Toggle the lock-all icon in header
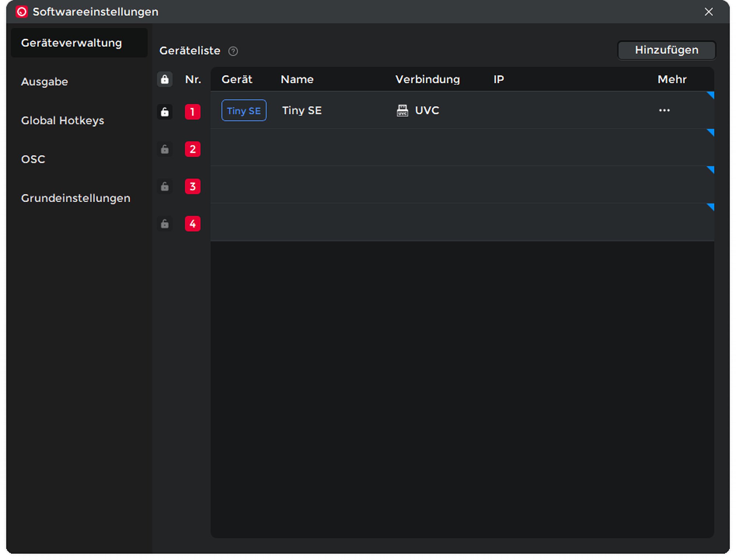Screen dimensions: 736x560 pyautogui.click(x=165, y=79)
